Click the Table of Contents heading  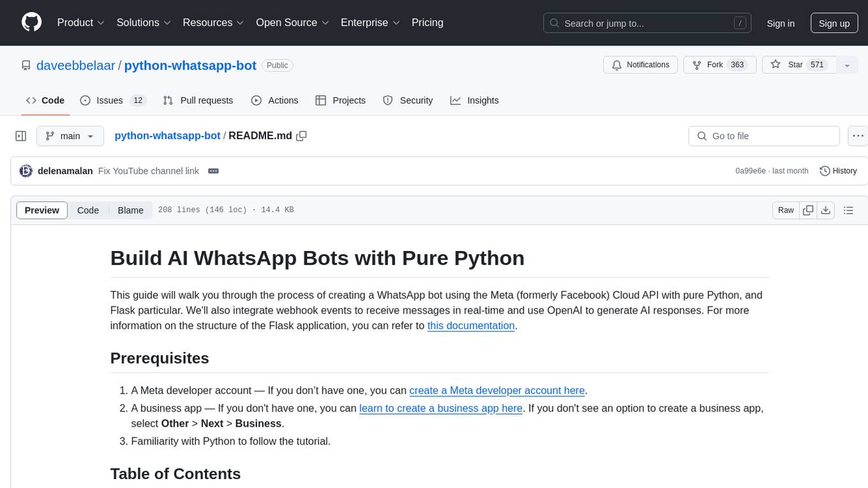pos(176,473)
